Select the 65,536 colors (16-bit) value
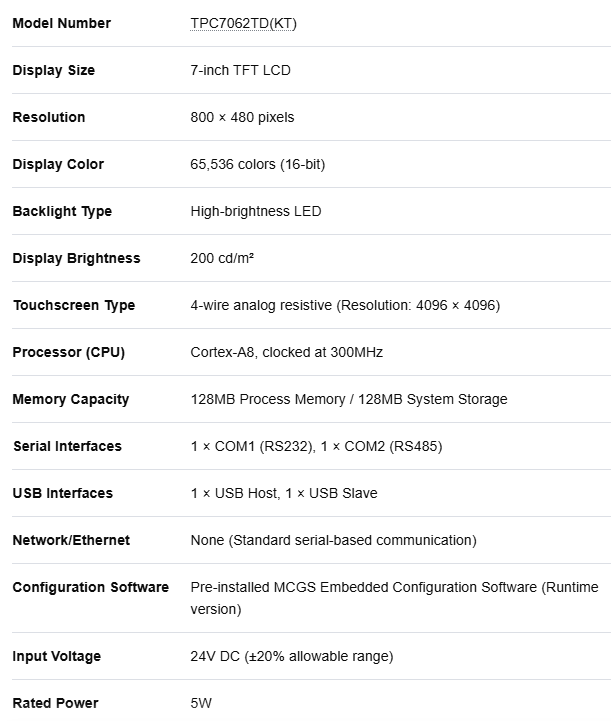This screenshot has height=721, width=611. coord(257,164)
